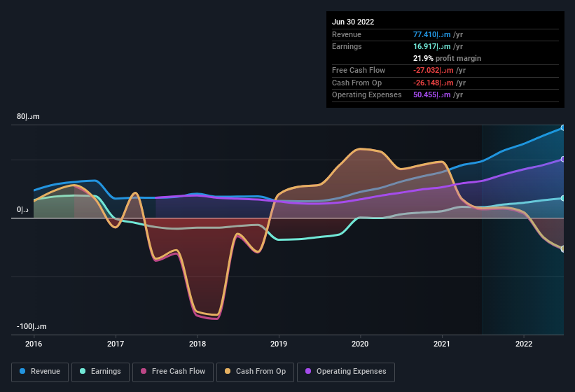
Task: Click the Operating Expenses endpoint marker
Action: [x=562, y=160]
